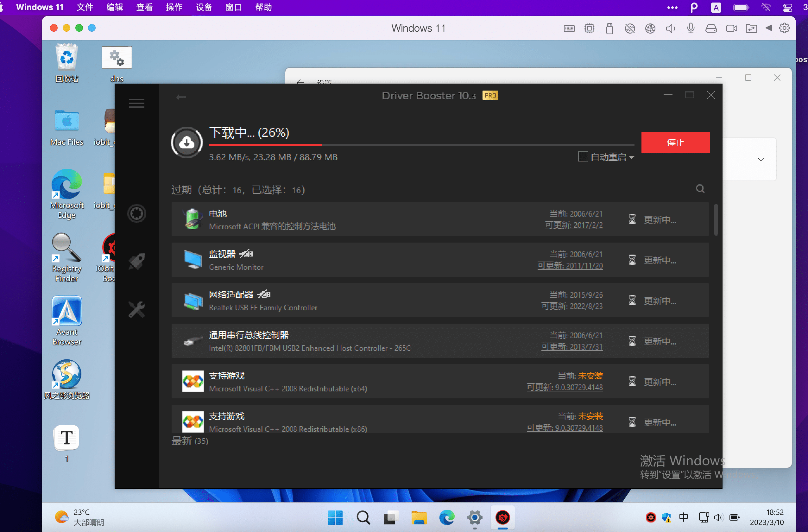Open Mac Files folder on desktop
The image size is (808, 532).
pyautogui.click(x=66, y=127)
